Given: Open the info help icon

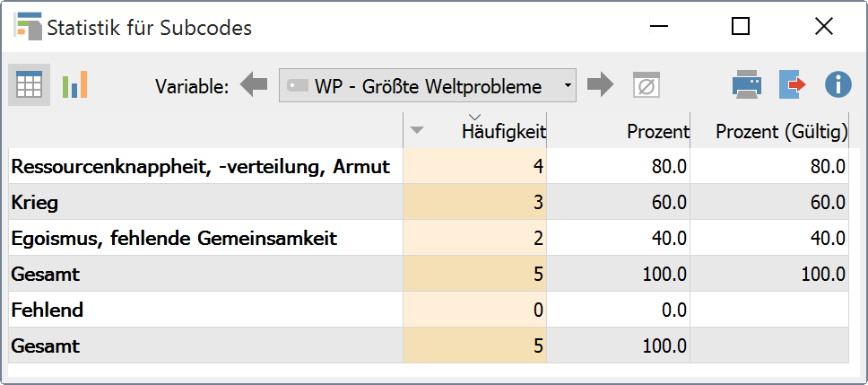Looking at the screenshot, I should [838, 86].
